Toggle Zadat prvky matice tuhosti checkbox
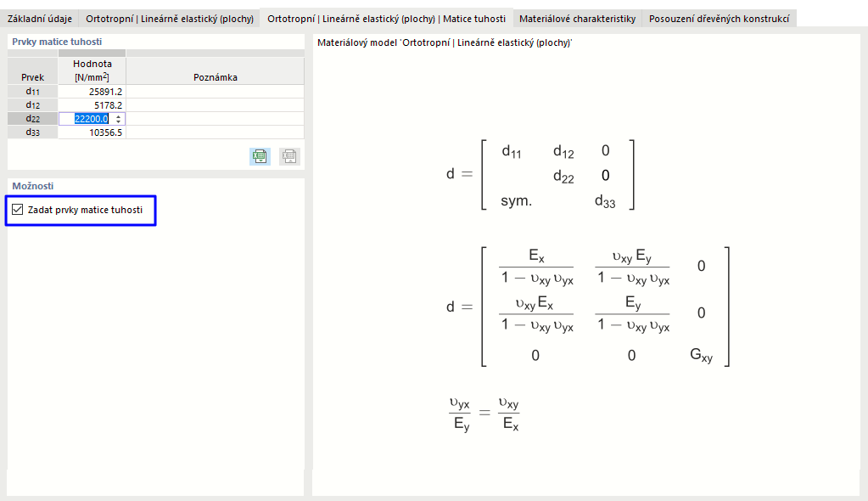The width and height of the screenshot is (868, 501). (x=18, y=210)
